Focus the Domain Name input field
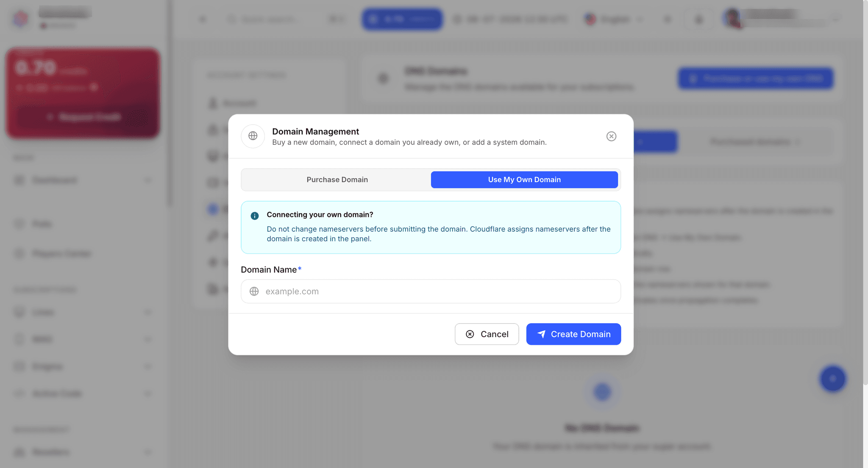868x468 pixels. point(431,291)
